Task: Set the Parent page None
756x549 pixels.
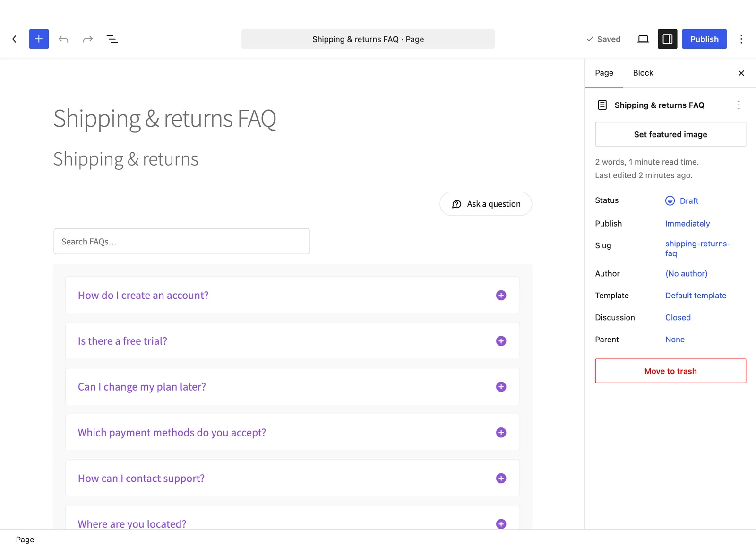Action: click(x=675, y=340)
